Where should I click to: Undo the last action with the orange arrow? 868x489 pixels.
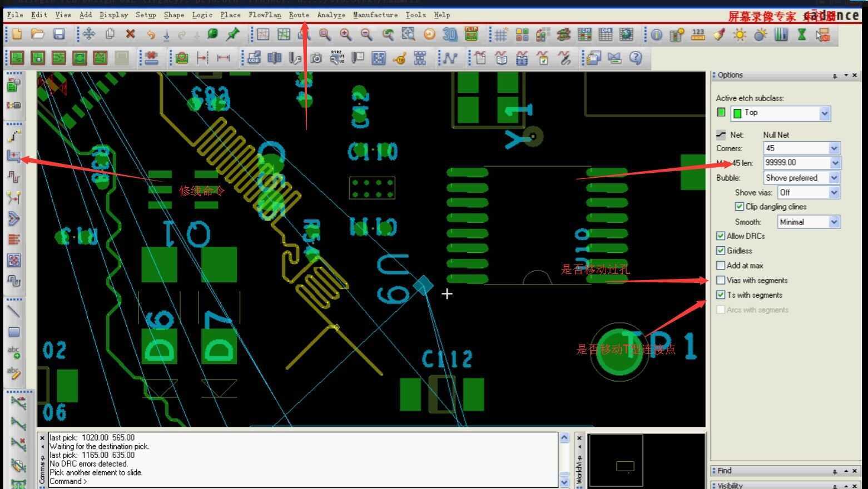(151, 34)
